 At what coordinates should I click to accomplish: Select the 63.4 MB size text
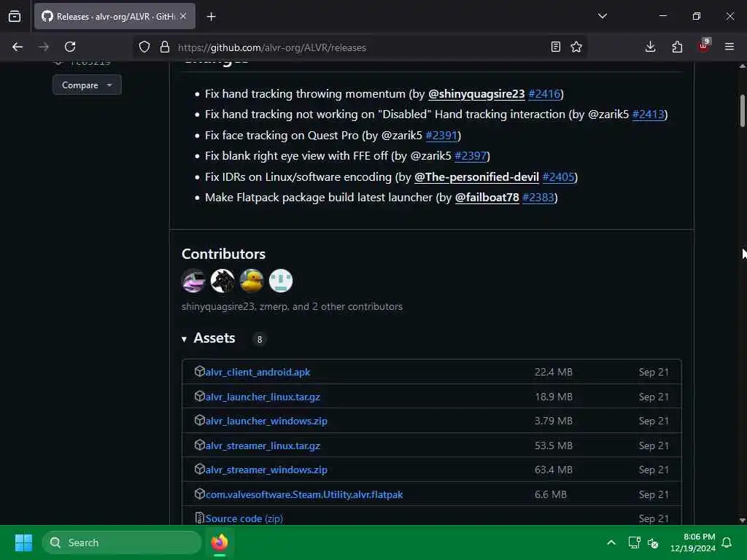(553, 470)
